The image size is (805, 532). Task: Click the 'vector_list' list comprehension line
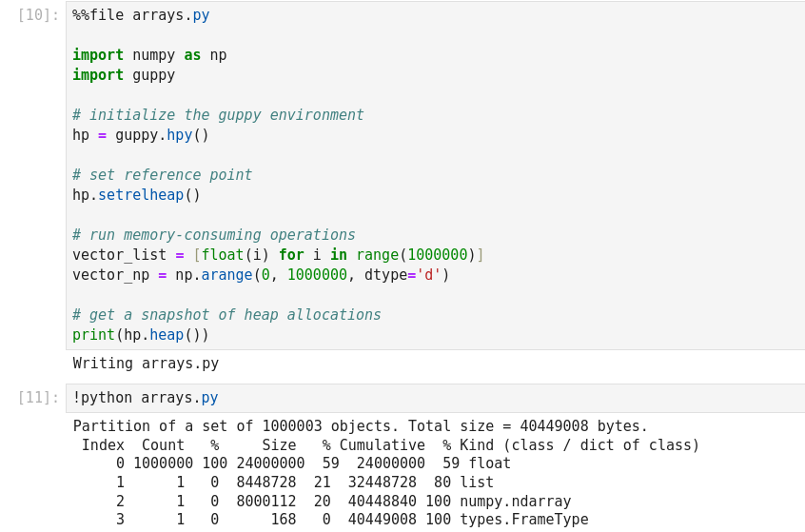tap(278, 255)
